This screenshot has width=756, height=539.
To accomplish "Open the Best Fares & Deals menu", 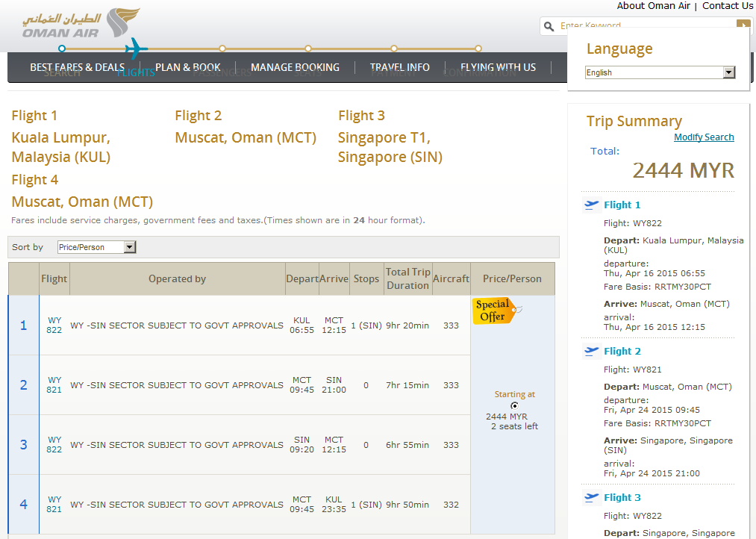I will [77, 67].
